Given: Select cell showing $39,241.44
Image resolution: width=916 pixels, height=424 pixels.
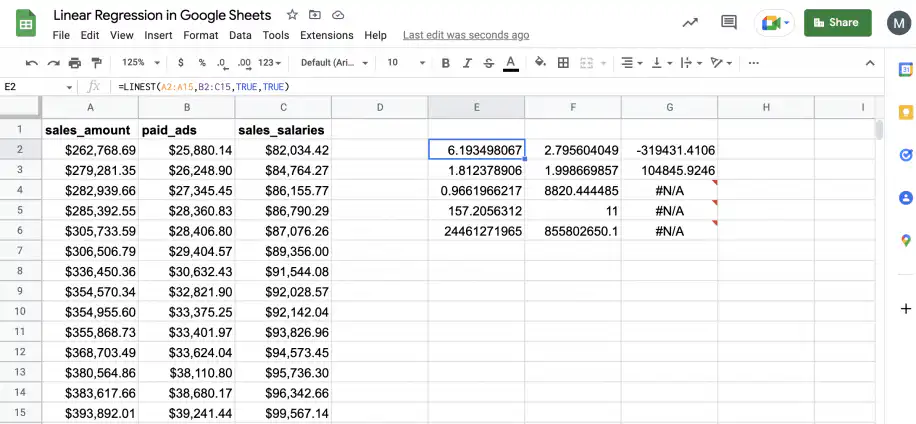Looking at the screenshot, I should pos(186,412).
